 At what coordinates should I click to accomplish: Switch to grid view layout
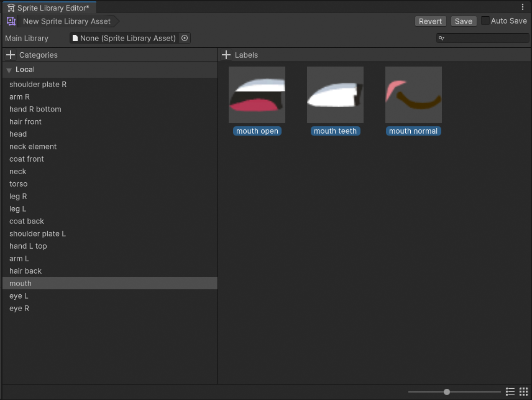point(523,392)
